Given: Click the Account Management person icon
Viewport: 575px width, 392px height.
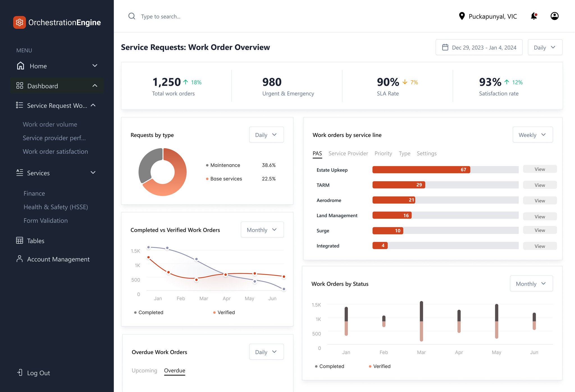Looking at the screenshot, I should point(20,259).
